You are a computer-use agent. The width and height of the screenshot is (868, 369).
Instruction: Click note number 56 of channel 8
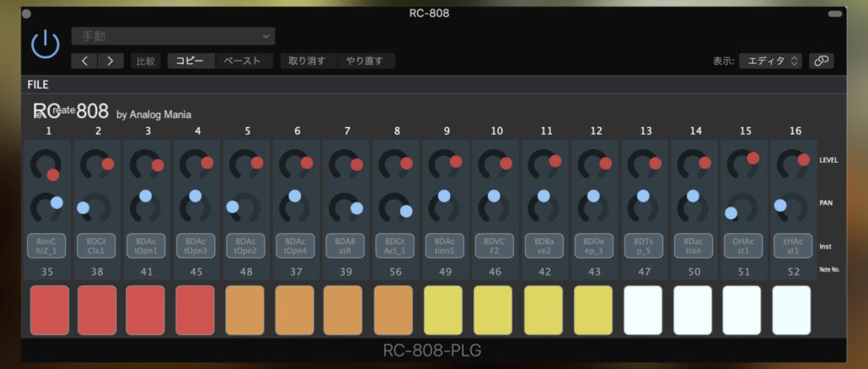tap(395, 271)
